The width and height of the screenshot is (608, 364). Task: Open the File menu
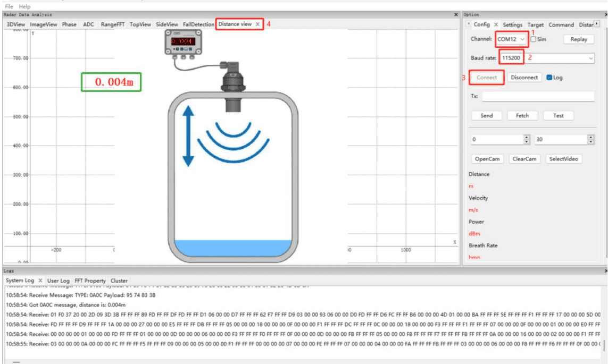(9, 6)
